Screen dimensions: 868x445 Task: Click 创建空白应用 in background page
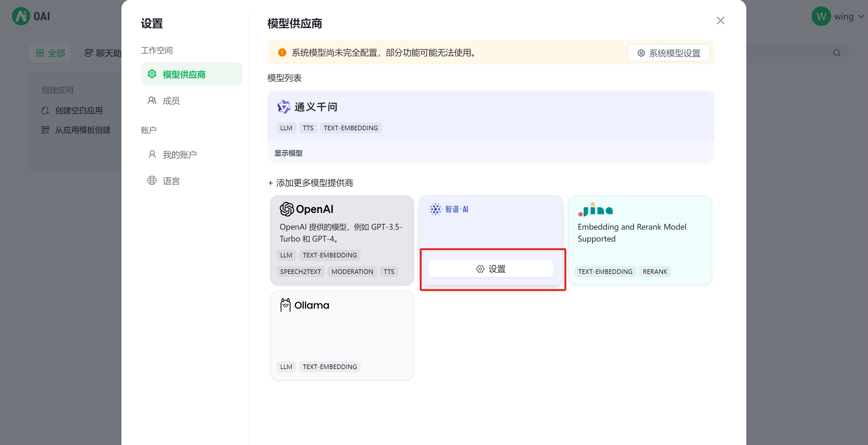(x=78, y=110)
